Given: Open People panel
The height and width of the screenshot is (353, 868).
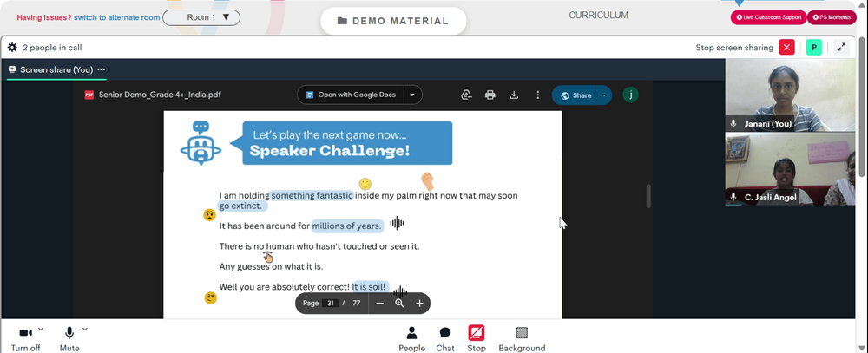Looking at the screenshot, I should (x=411, y=338).
